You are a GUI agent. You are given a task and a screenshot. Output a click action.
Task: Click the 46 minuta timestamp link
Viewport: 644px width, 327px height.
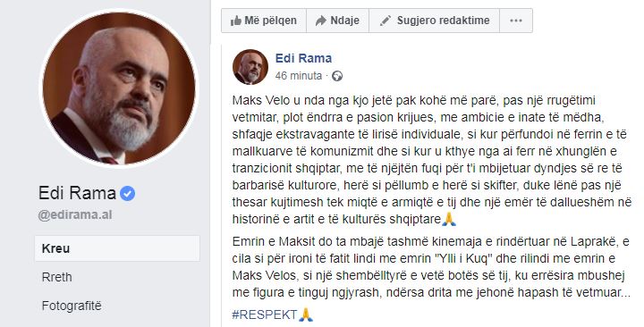[299, 76]
